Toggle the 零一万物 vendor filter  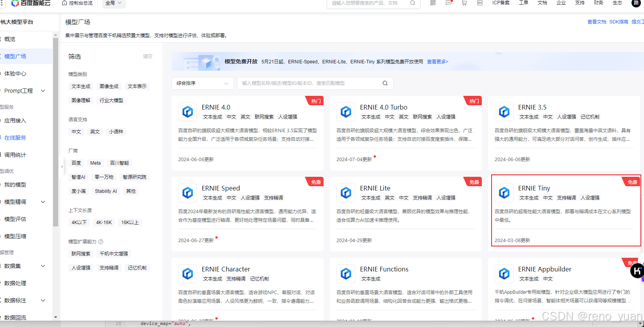pos(104,177)
